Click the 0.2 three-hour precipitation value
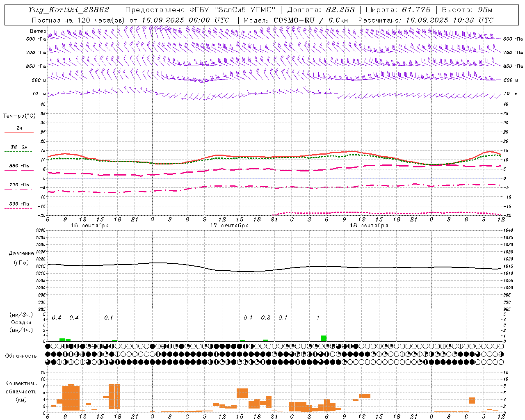Screen dimensions: 525x420 tap(266, 318)
